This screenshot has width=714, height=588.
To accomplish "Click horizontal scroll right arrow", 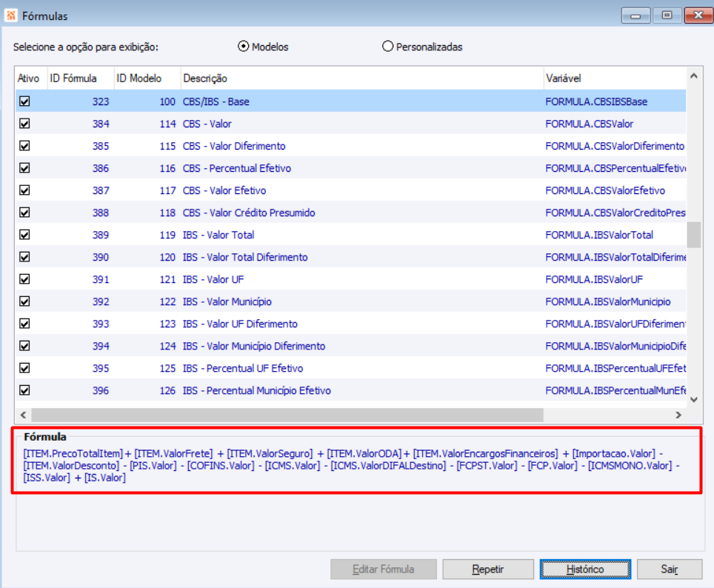I will [x=678, y=415].
